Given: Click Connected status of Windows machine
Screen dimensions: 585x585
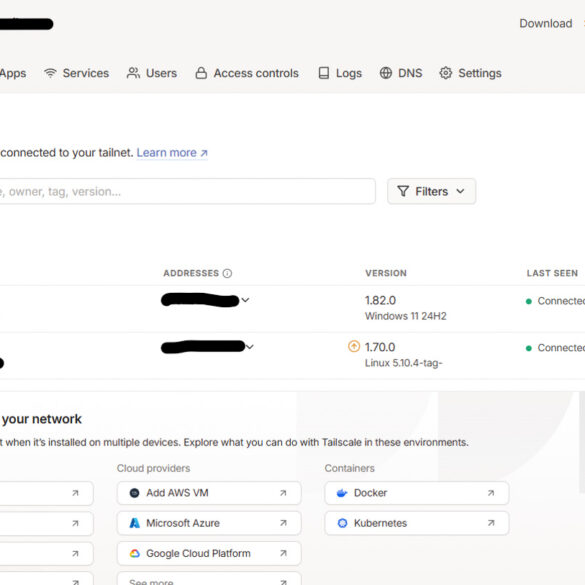Looking at the screenshot, I should click(x=555, y=301).
